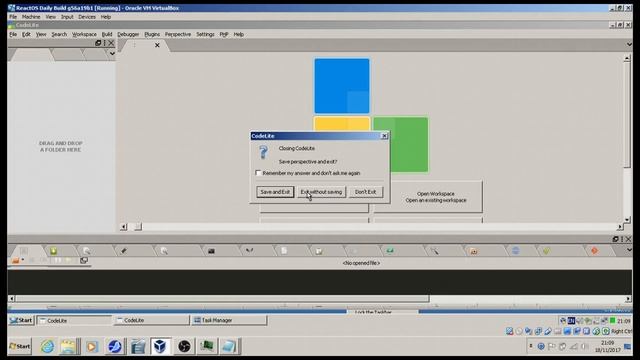Open the VirtualBox Machine menu

tap(31, 17)
